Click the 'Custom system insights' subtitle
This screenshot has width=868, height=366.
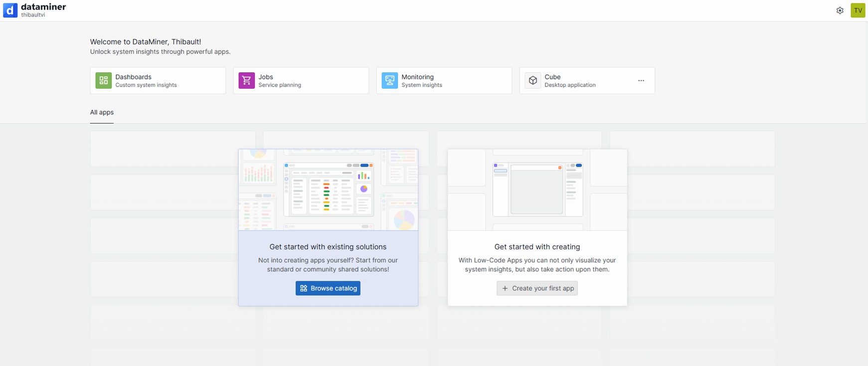146,85
